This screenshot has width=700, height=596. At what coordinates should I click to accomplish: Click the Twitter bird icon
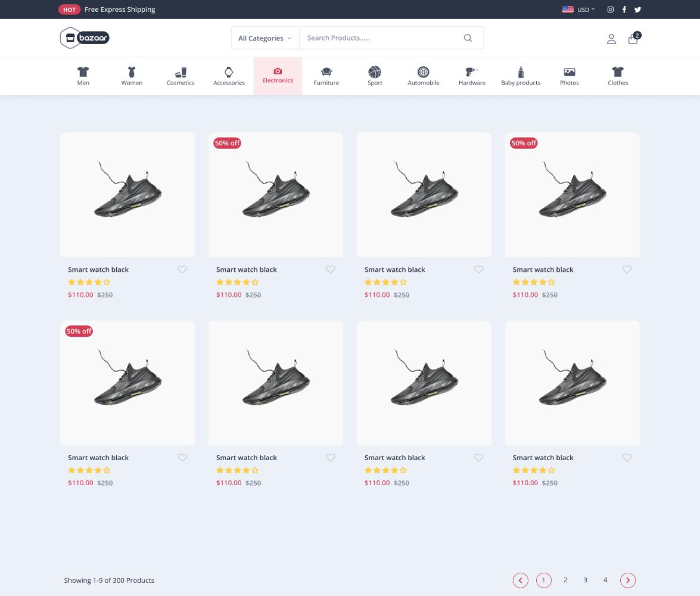pos(637,10)
